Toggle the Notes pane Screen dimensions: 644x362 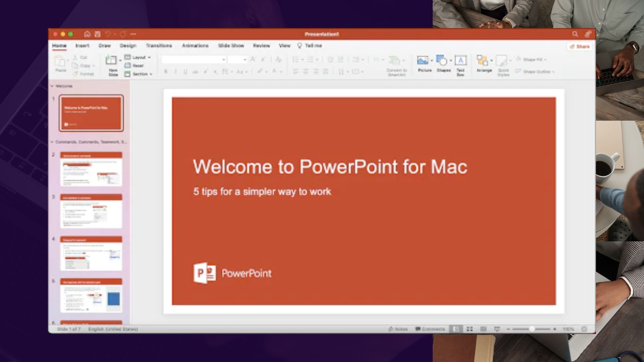tap(398, 329)
